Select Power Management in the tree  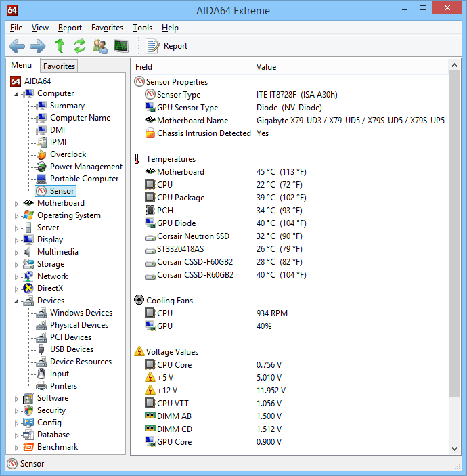click(x=86, y=167)
